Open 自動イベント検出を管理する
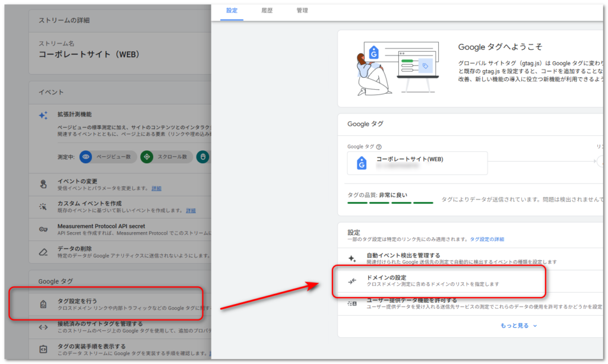Viewport: 608px width, 364px height. pos(470,258)
